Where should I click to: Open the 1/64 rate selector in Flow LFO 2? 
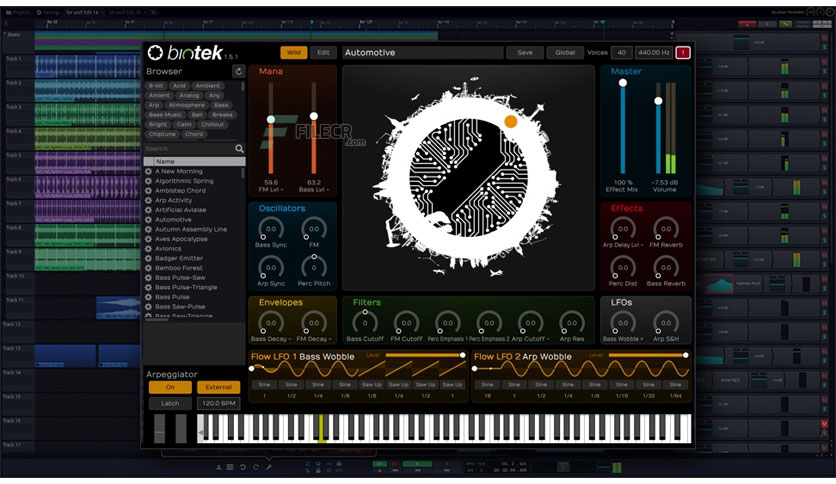click(675, 396)
